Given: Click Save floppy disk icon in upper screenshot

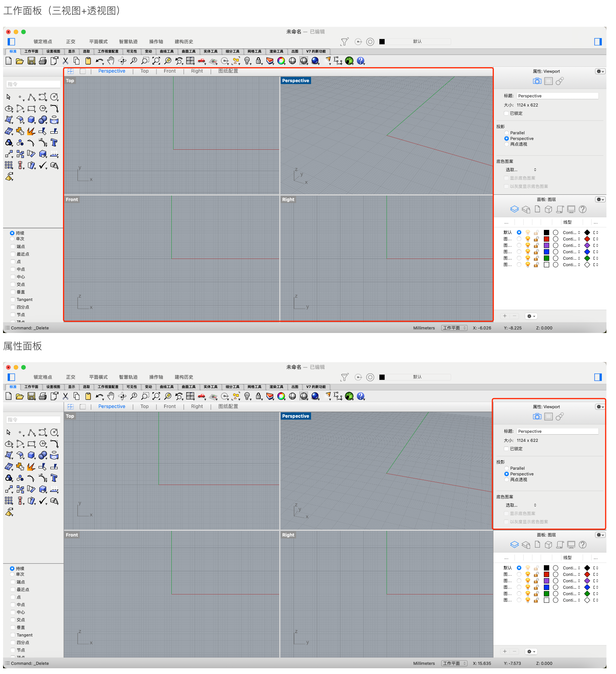Looking at the screenshot, I should click(31, 61).
